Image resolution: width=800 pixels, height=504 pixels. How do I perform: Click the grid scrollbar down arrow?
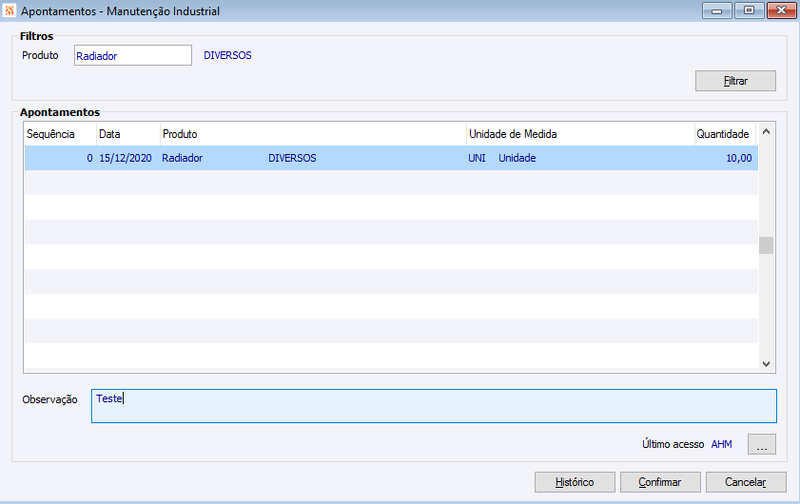pyautogui.click(x=766, y=364)
